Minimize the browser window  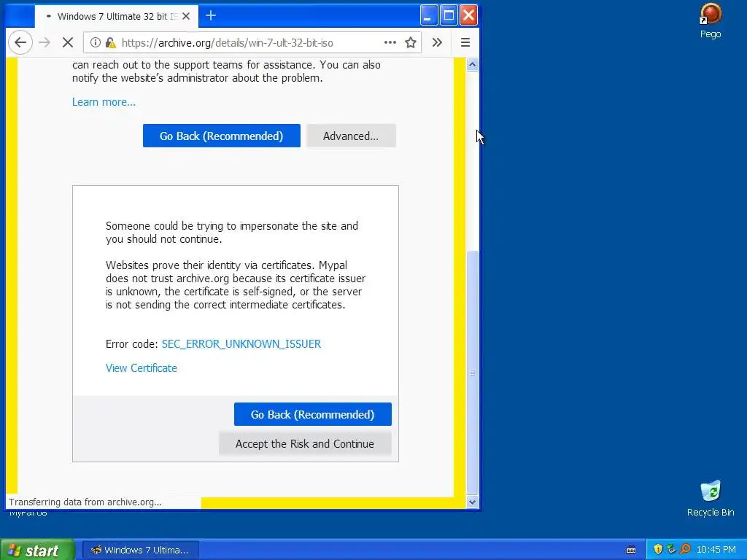point(429,15)
